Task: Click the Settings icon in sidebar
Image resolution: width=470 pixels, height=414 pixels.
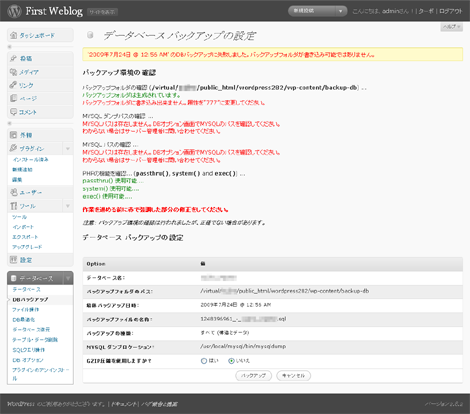Action: point(13,260)
